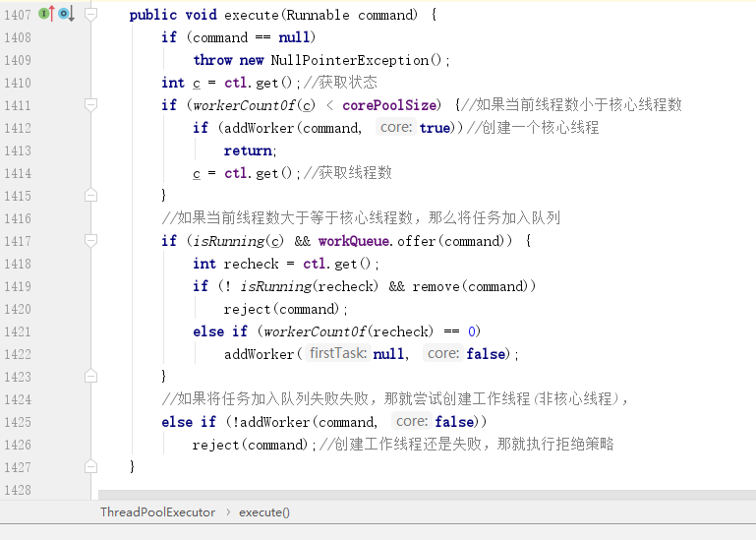Collapse the execute method at line 1407
The width and height of the screenshot is (756, 540).
point(90,14)
